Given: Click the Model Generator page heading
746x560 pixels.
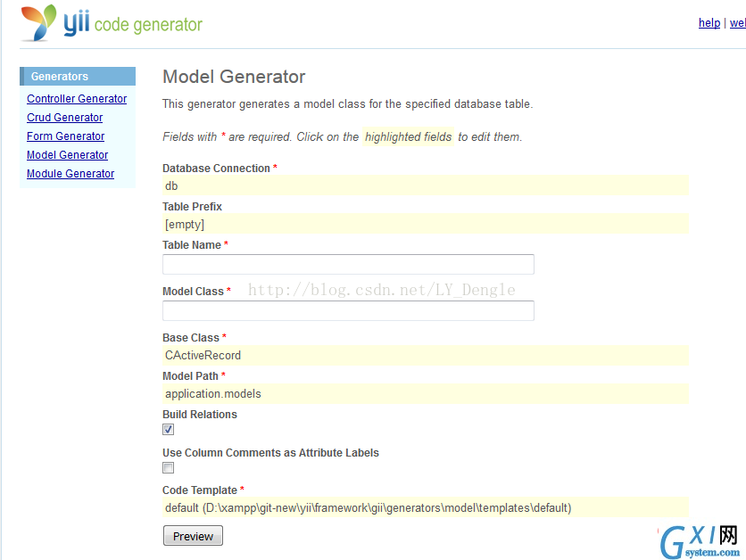Looking at the screenshot, I should click(234, 77).
